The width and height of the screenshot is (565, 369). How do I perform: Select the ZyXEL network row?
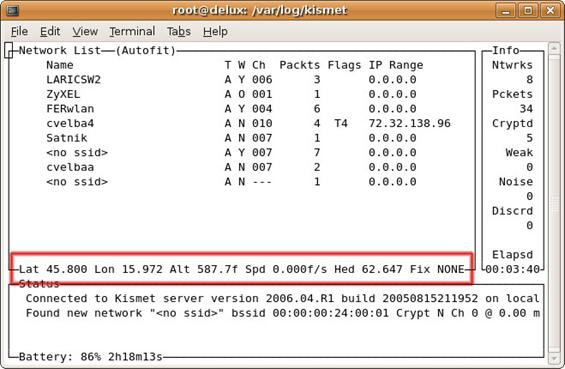[x=231, y=94]
